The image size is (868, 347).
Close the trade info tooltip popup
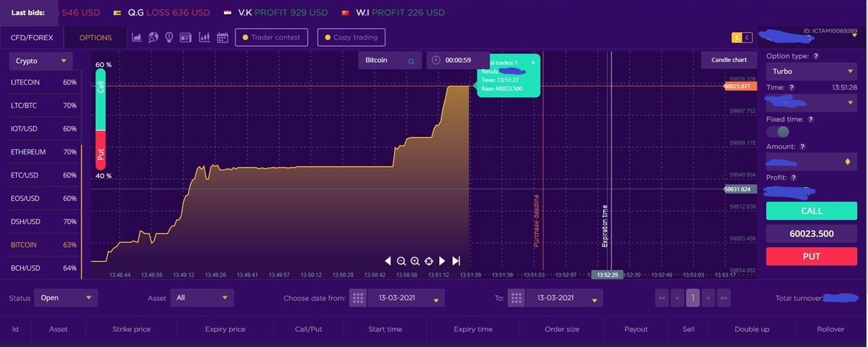[x=533, y=62]
